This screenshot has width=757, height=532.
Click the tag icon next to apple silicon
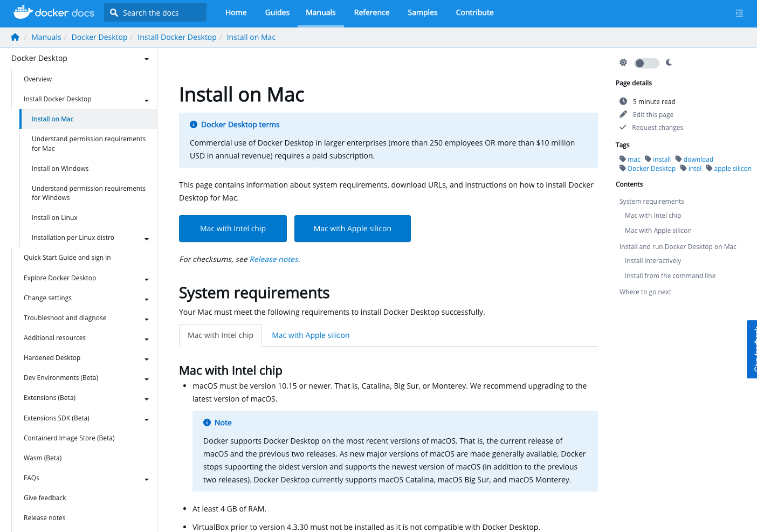(x=709, y=168)
